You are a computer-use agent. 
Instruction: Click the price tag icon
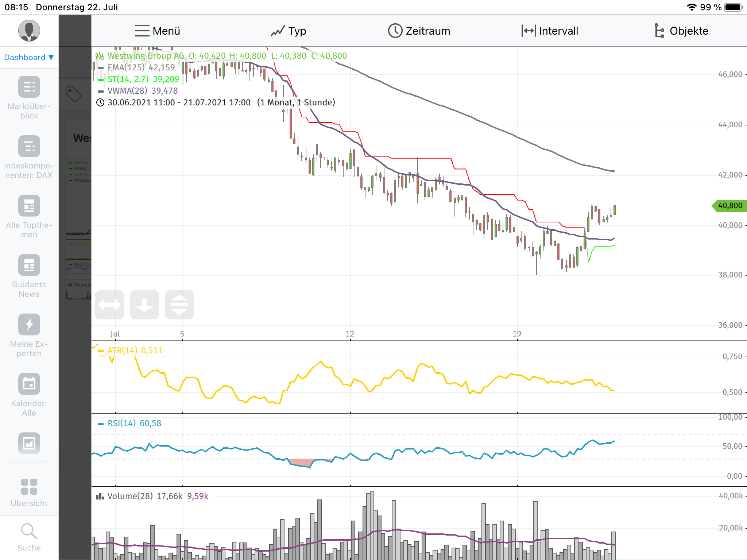(x=73, y=94)
